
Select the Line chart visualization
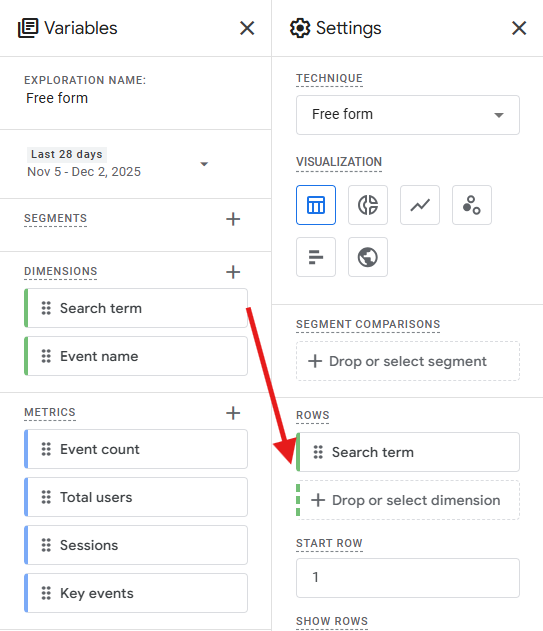420,205
